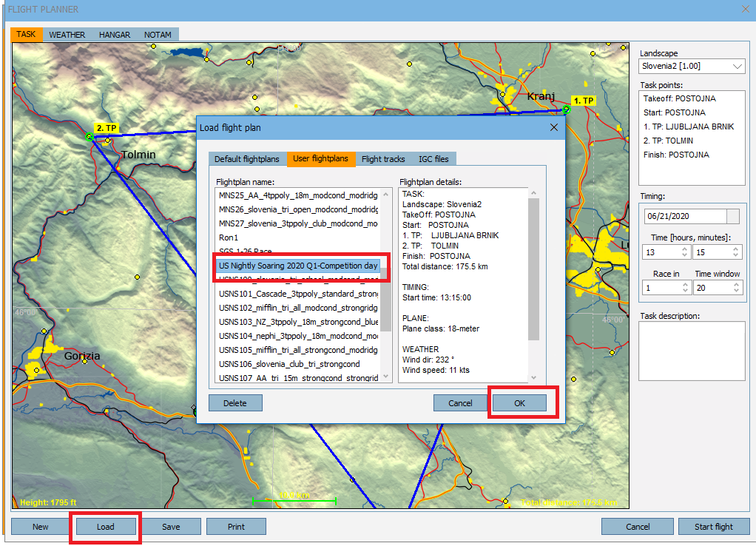
Task: Switch to Default flightplans tab
Action: click(246, 159)
